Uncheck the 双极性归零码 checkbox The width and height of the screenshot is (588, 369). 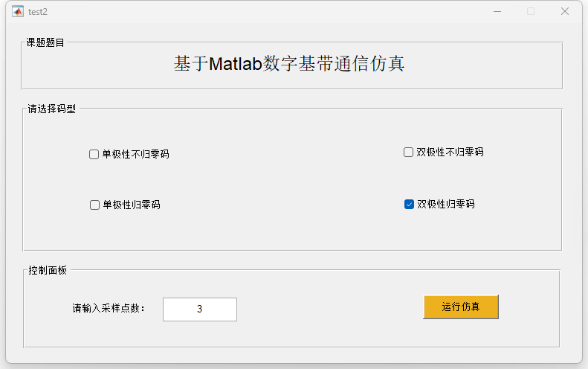click(x=409, y=205)
